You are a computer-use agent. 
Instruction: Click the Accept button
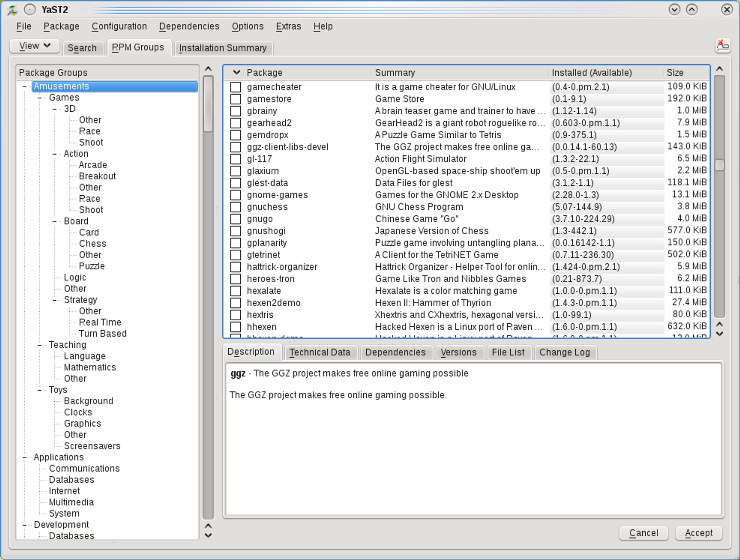pos(699,533)
